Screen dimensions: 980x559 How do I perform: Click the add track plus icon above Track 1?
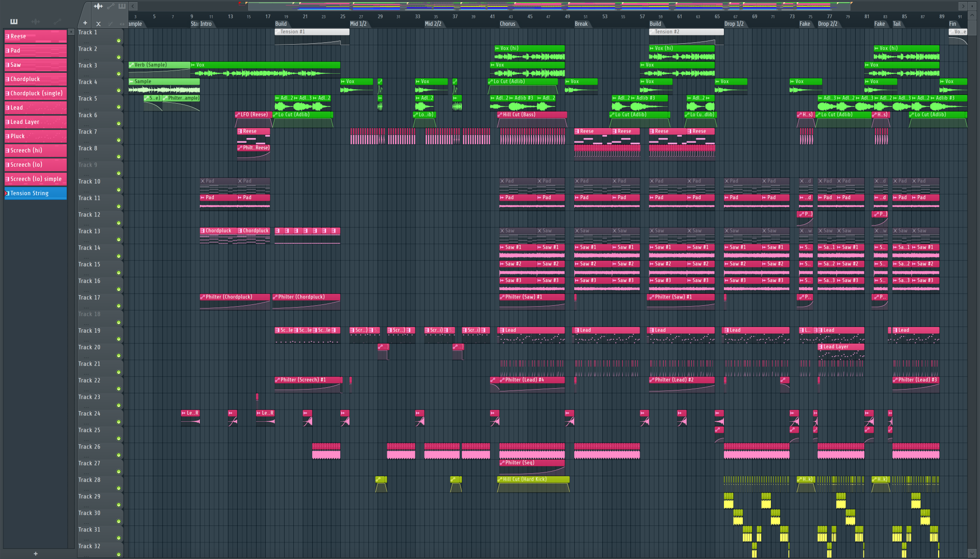pos(85,23)
